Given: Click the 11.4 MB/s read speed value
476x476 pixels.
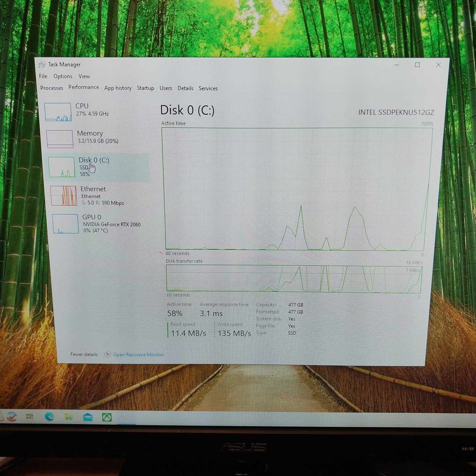Looking at the screenshot, I should point(188,333).
